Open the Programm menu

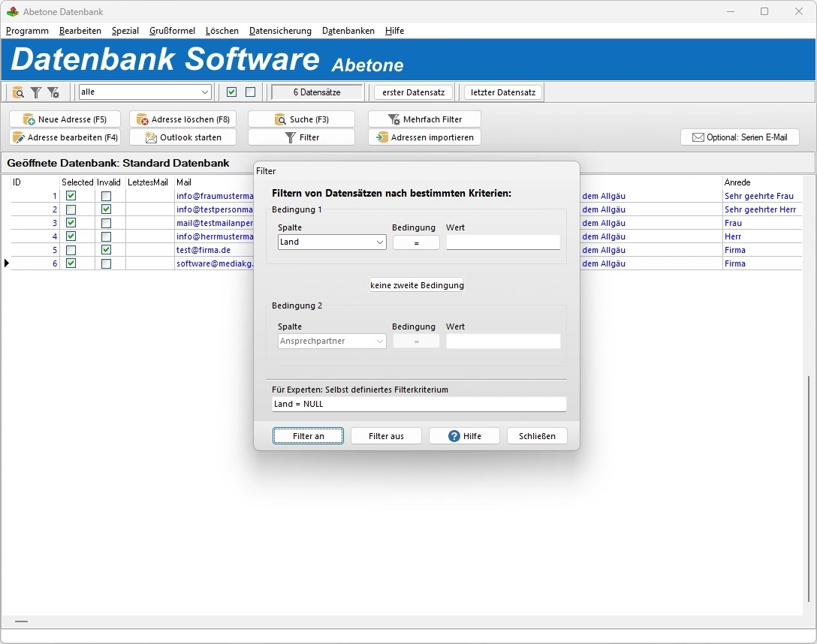click(27, 31)
